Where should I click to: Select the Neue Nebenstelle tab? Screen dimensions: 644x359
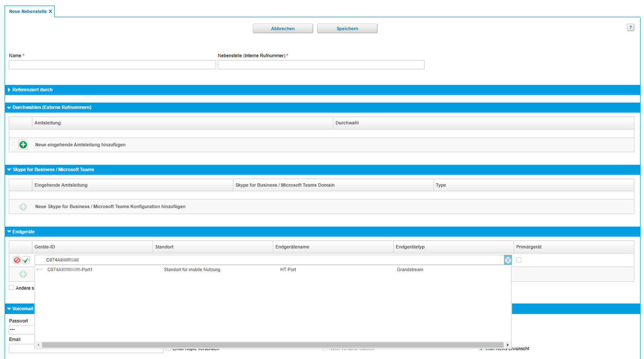28,12
